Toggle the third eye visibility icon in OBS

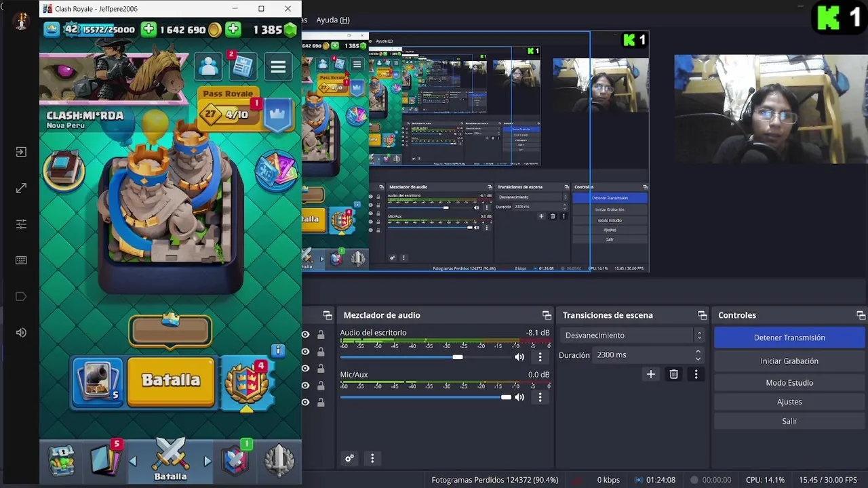[306, 368]
